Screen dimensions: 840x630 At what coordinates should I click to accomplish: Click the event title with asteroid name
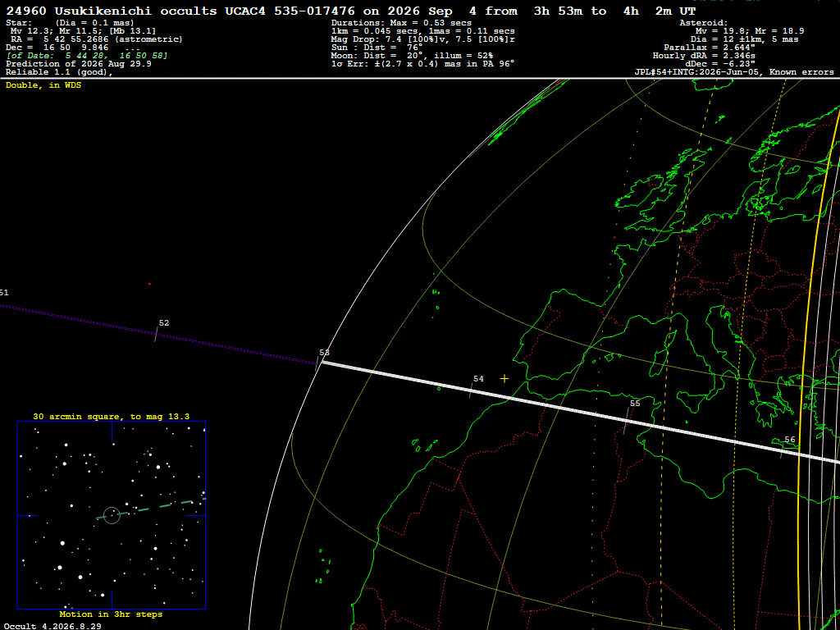click(351, 11)
